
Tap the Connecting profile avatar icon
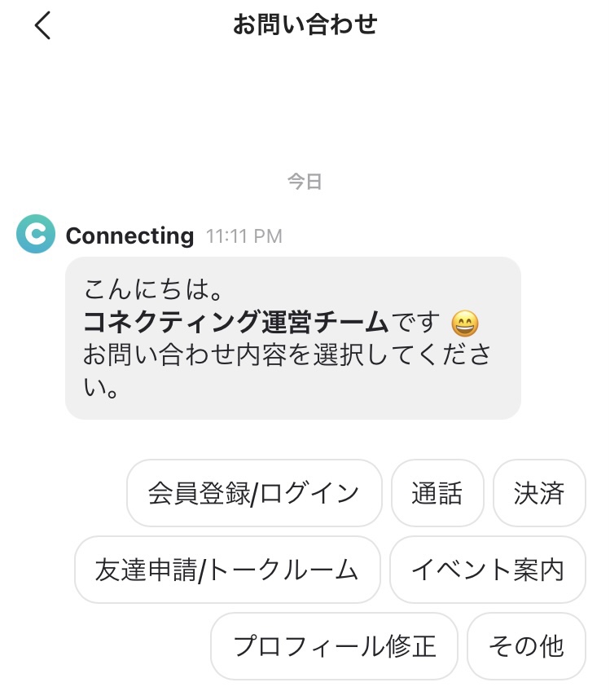36,234
